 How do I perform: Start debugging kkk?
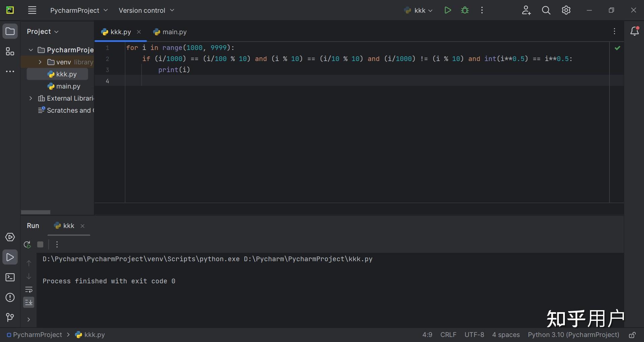[x=465, y=10]
